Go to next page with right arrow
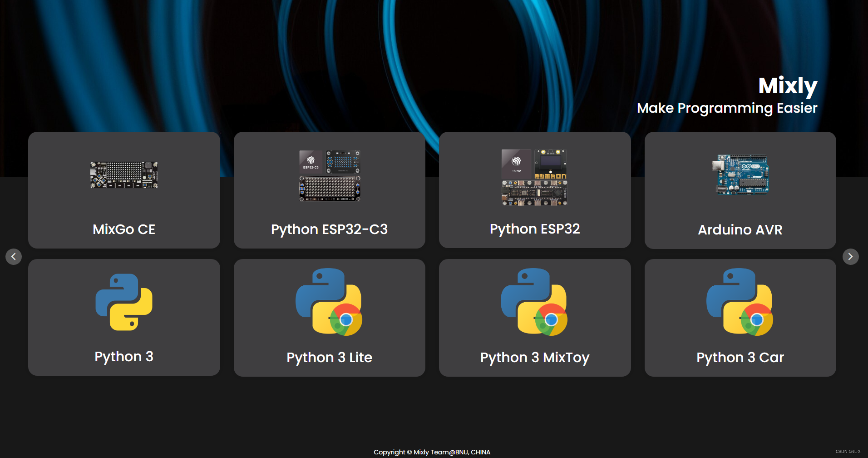868x458 pixels. pos(851,257)
